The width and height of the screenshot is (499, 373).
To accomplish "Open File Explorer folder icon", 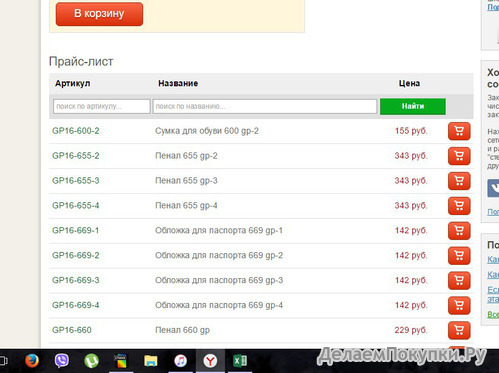I will point(151,361).
